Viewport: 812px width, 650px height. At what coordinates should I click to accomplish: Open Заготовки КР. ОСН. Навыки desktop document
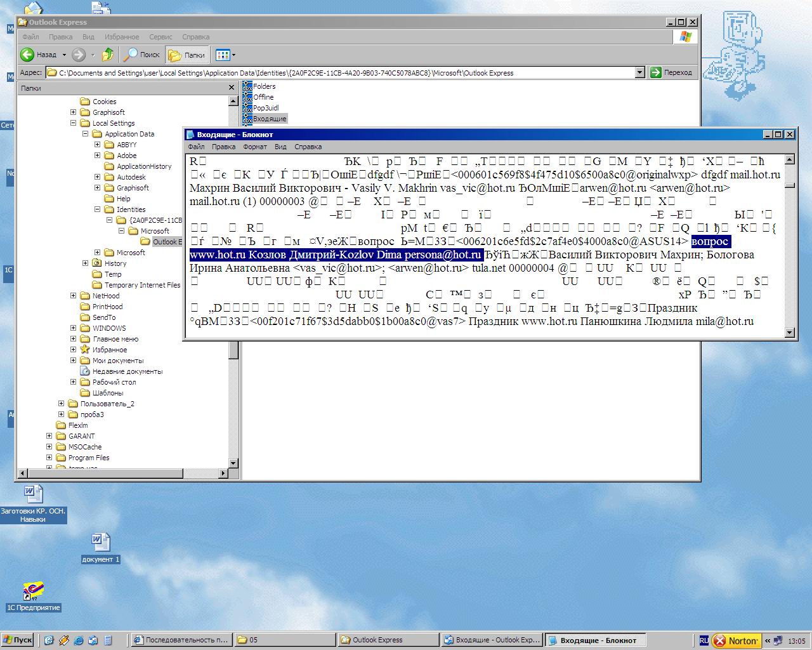coord(33,504)
